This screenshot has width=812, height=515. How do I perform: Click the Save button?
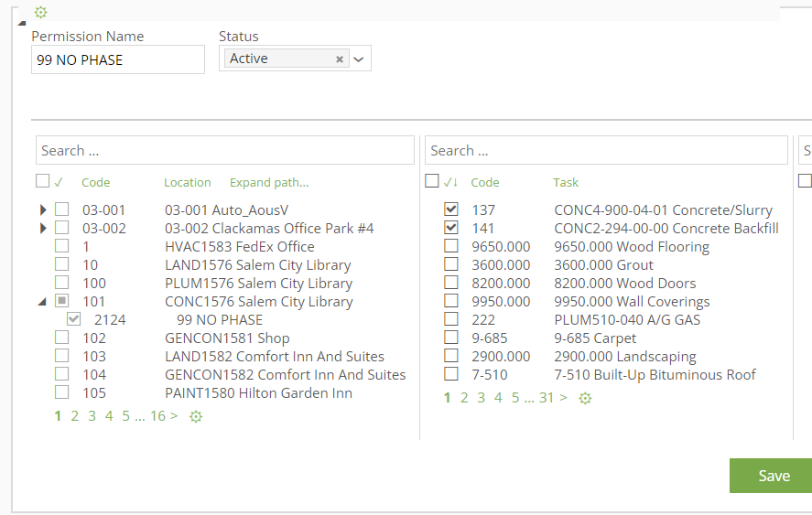tap(771, 476)
